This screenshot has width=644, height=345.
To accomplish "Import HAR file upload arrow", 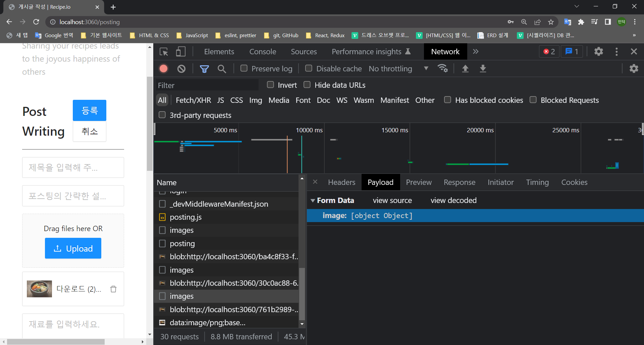I will (465, 69).
